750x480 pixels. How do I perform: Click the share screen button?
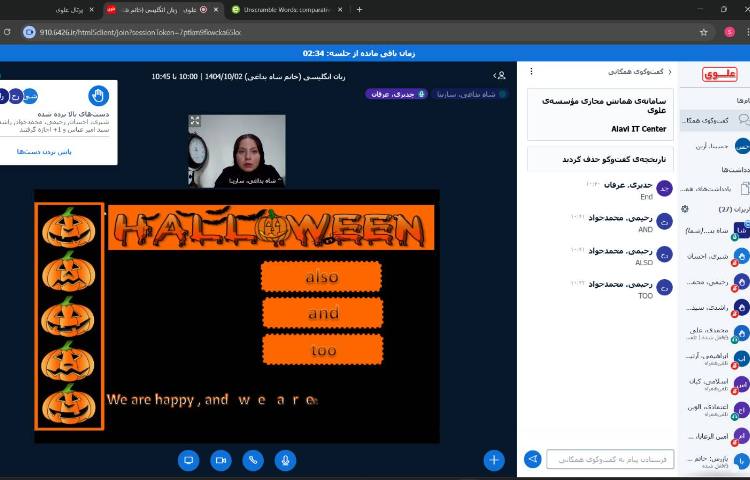tap(187, 460)
